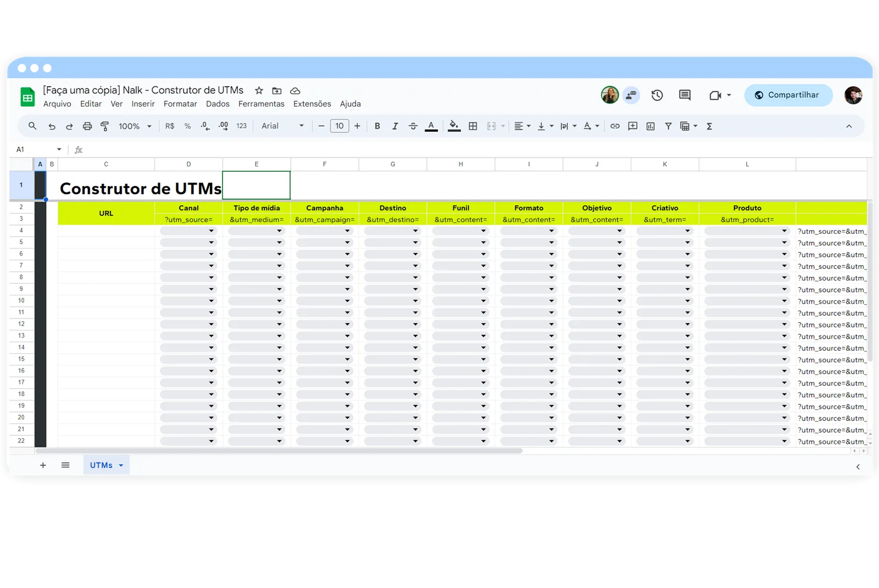Select the paint format roller icon
The image size is (879, 588).
104,126
